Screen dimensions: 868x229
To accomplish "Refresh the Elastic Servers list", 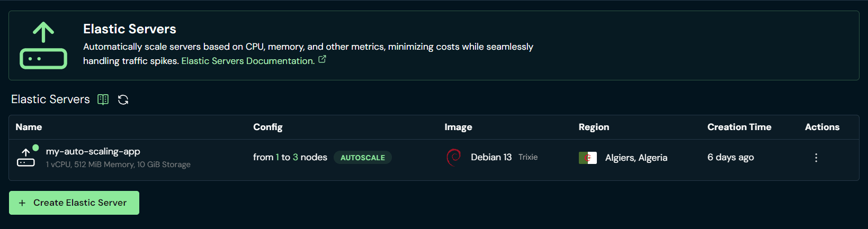I will point(123,99).
